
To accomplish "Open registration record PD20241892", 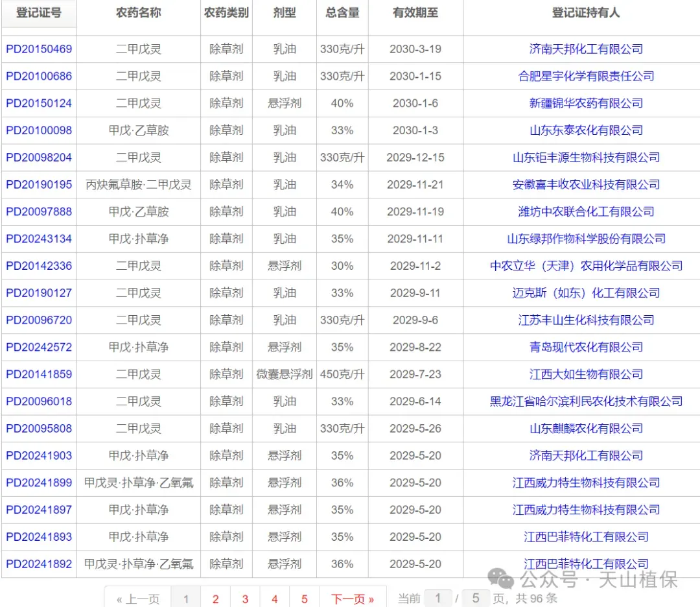I will 40,564.
